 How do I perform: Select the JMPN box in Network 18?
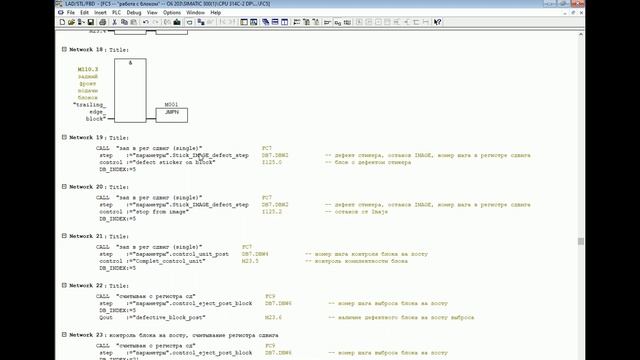pos(172,115)
